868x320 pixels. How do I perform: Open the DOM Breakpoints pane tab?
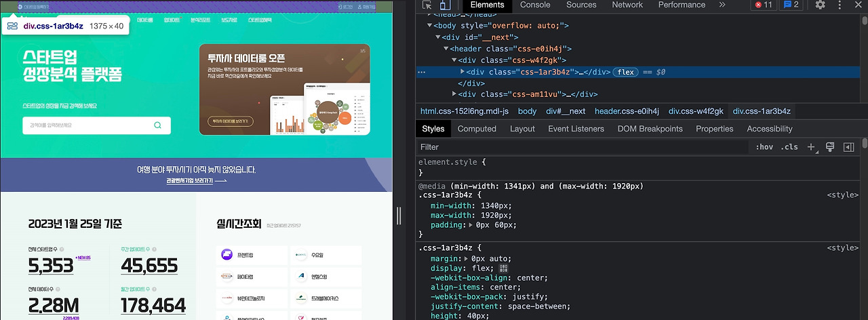[x=651, y=129]
